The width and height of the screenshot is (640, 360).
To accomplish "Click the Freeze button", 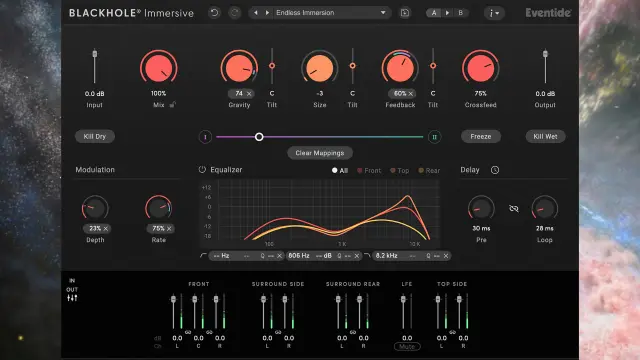I will (481, 136).
